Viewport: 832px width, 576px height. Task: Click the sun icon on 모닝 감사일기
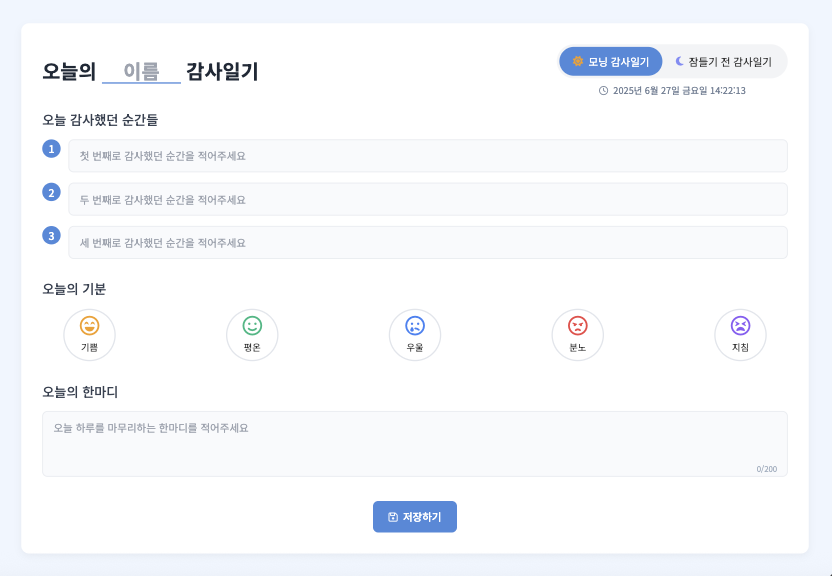click(x=577, y=61)
